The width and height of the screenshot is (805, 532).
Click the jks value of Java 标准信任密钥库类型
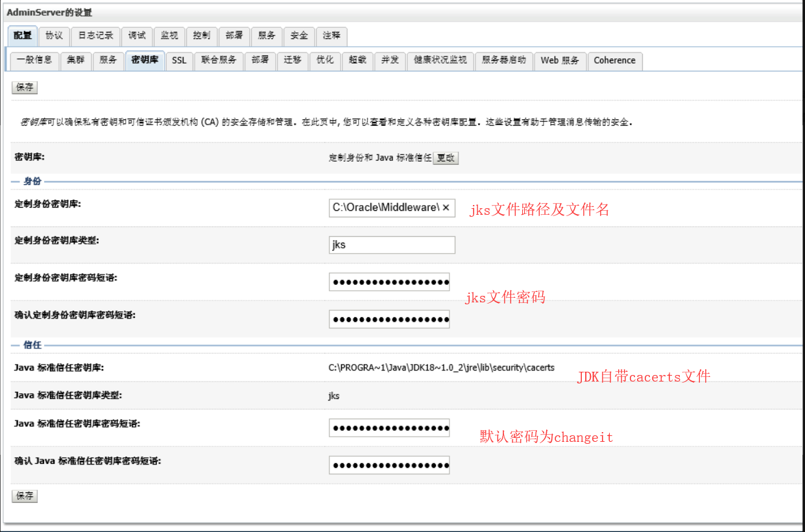333,395
